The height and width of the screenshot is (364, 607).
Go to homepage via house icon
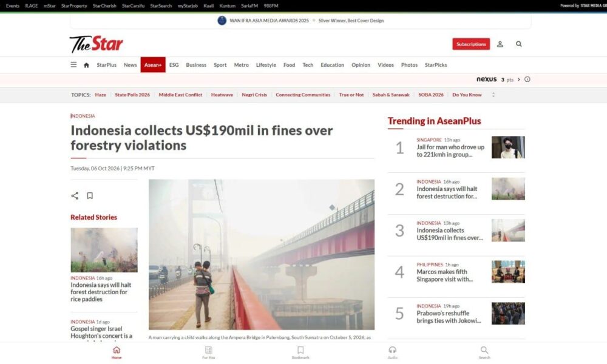point(86,65)
